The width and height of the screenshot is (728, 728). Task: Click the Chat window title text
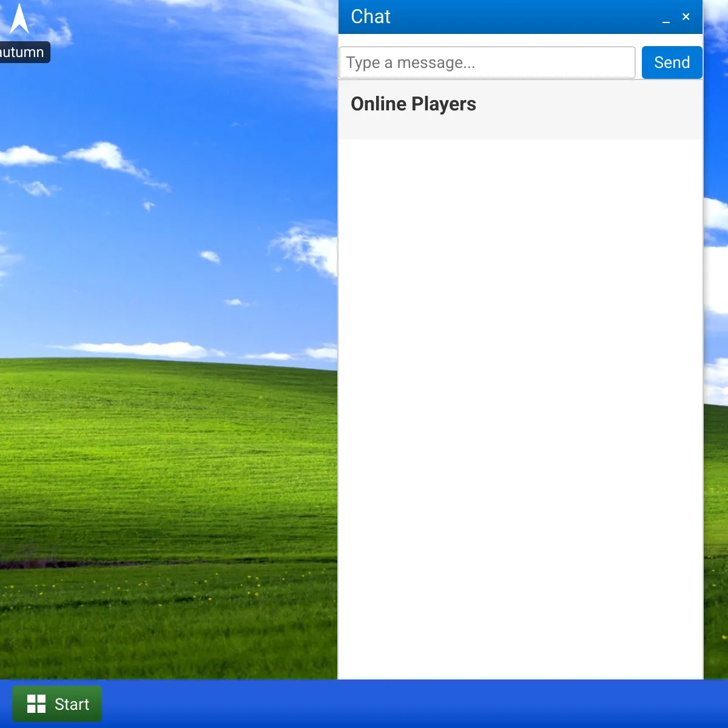point(371,17)
